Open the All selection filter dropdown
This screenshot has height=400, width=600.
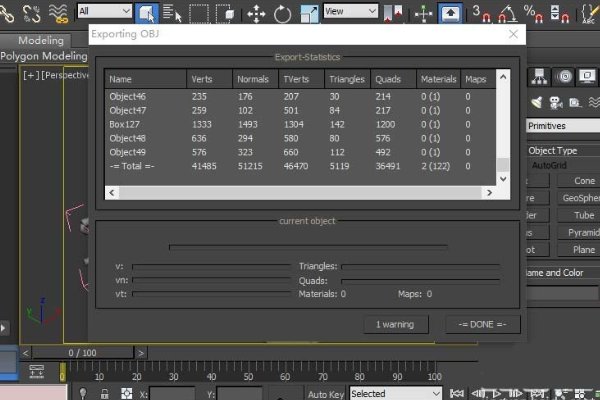[x=104, y=11]
